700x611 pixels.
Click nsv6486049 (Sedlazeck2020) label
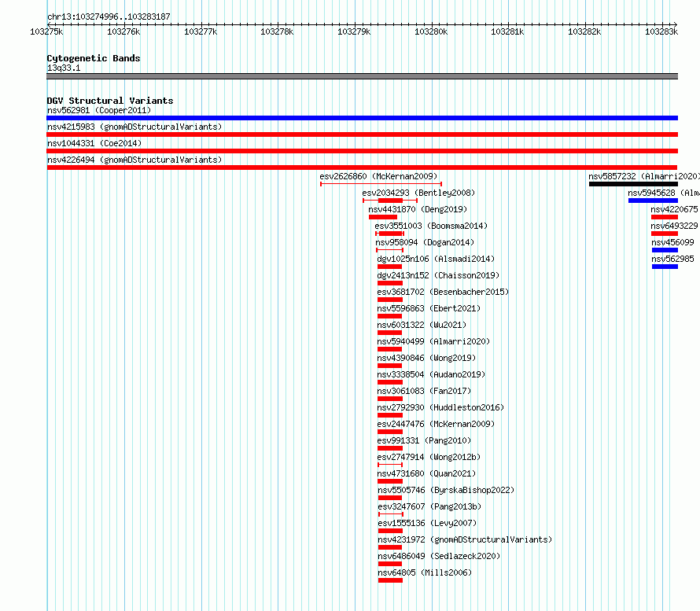439,556
